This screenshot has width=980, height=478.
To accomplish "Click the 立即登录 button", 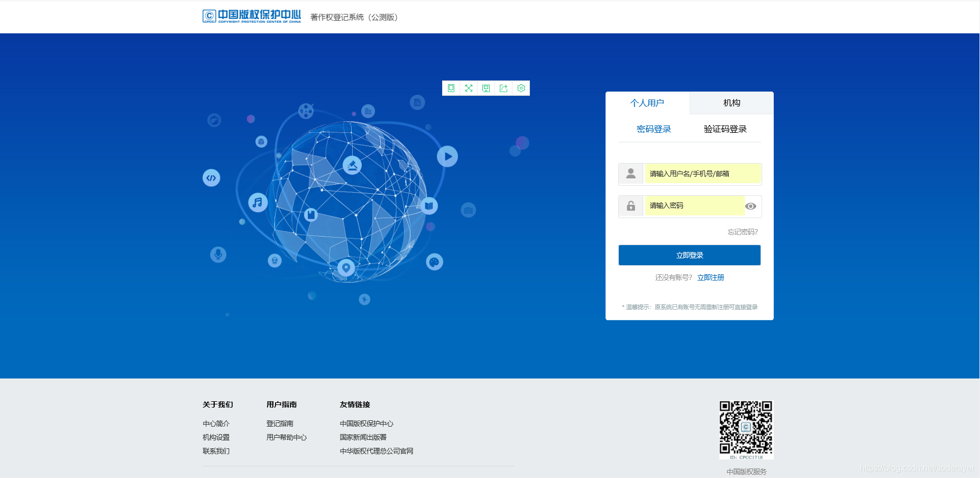I will (690, 255).
